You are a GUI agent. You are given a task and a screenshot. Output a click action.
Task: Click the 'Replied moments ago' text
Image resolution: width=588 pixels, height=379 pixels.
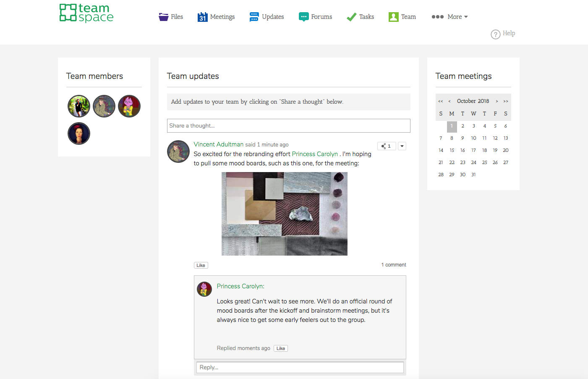pyautogui.click(x=243, y=348)
